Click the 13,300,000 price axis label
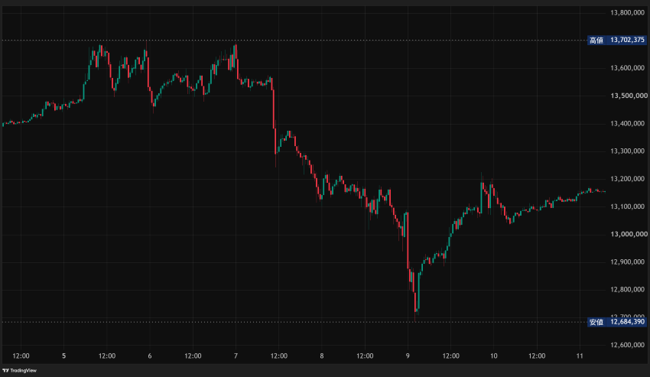The height and width of the screenshot is (377, 650). point(627,151)
